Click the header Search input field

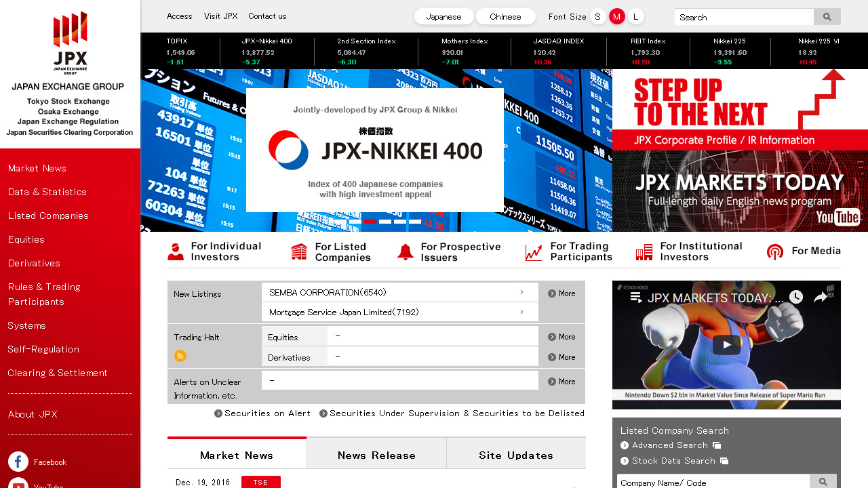click(744, 17)
